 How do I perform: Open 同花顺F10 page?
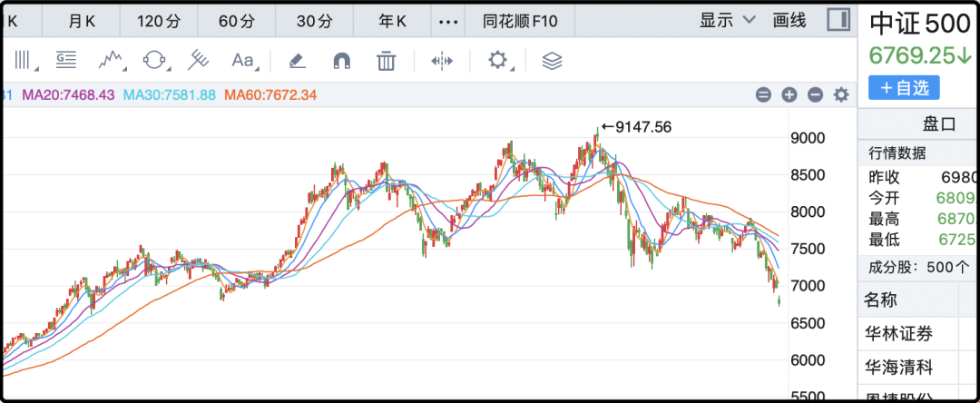point(520,21)
